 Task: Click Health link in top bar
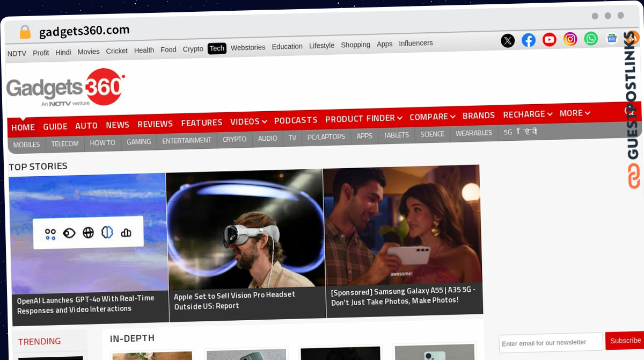(144, 51)
